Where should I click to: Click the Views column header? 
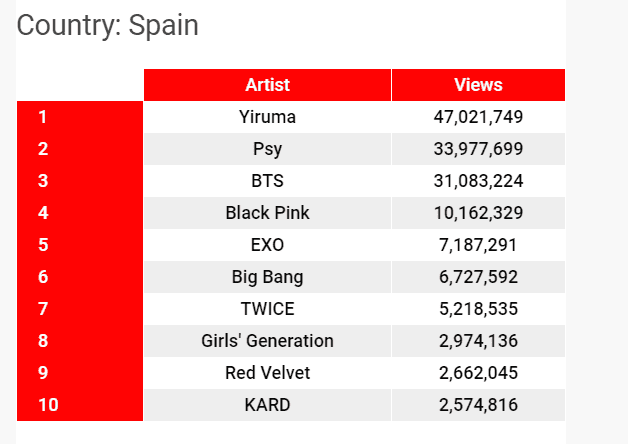[478, 85]
